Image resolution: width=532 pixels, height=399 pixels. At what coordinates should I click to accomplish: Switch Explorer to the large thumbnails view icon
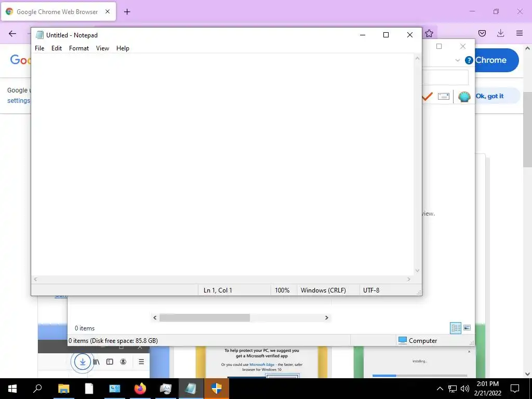coord(467,328)
